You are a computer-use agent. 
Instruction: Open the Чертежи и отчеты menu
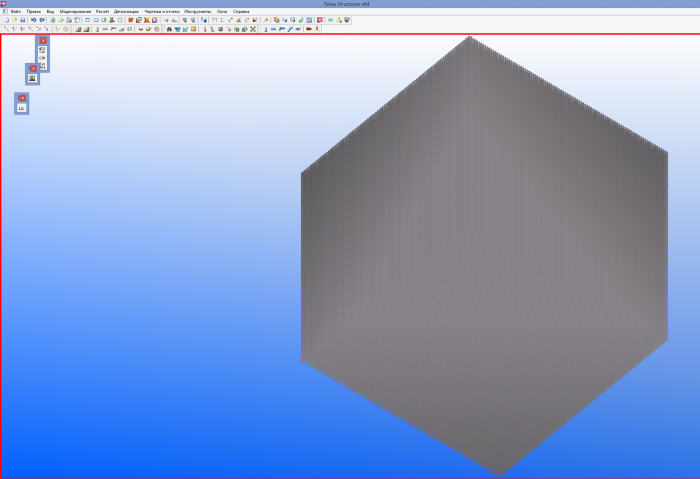point(162,11)
